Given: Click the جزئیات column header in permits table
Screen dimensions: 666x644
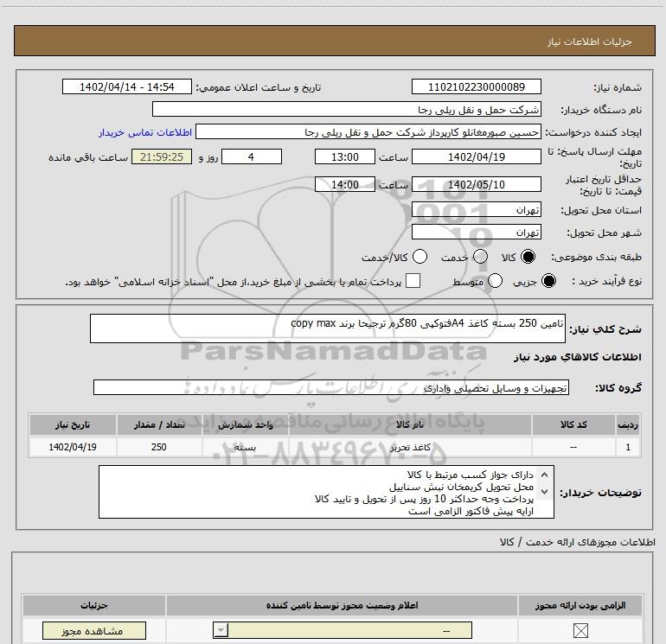Looking at the screenshot, I should (x=94, y=605).
